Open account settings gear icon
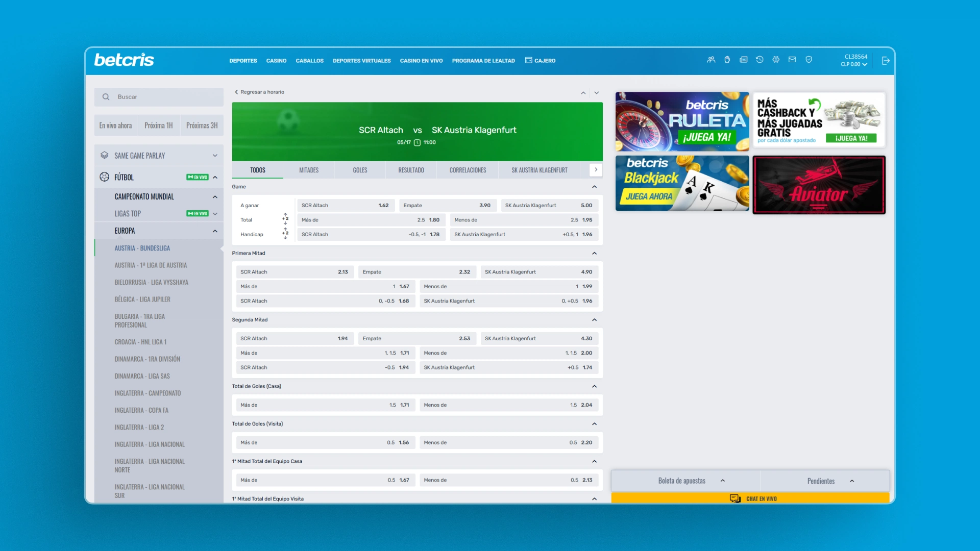This screenshot has height=551, width=980. [x=776, y=60]
